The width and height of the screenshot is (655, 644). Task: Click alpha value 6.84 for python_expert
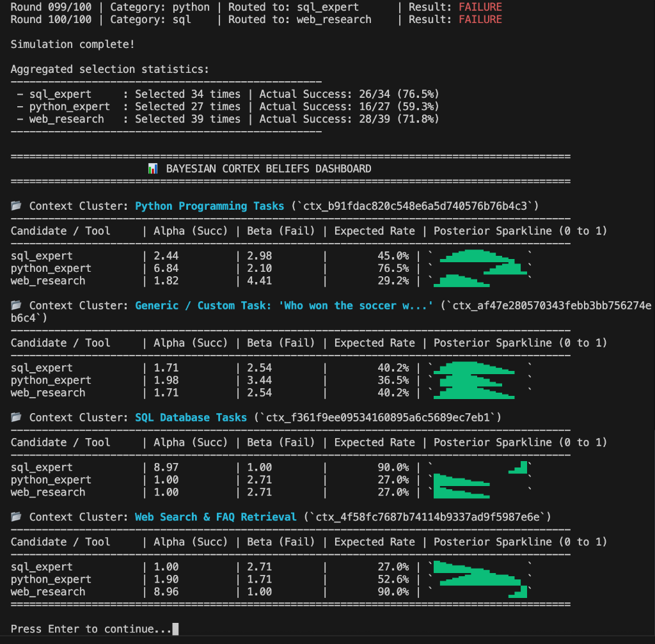coord(166,269)
